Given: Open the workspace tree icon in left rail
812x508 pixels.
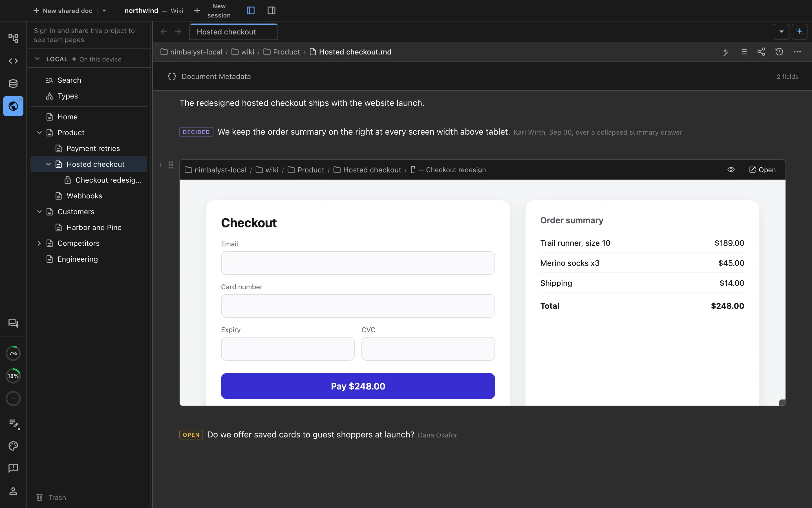Looking at the screenshot, I should pyautogui.click(x=13, y=38).
